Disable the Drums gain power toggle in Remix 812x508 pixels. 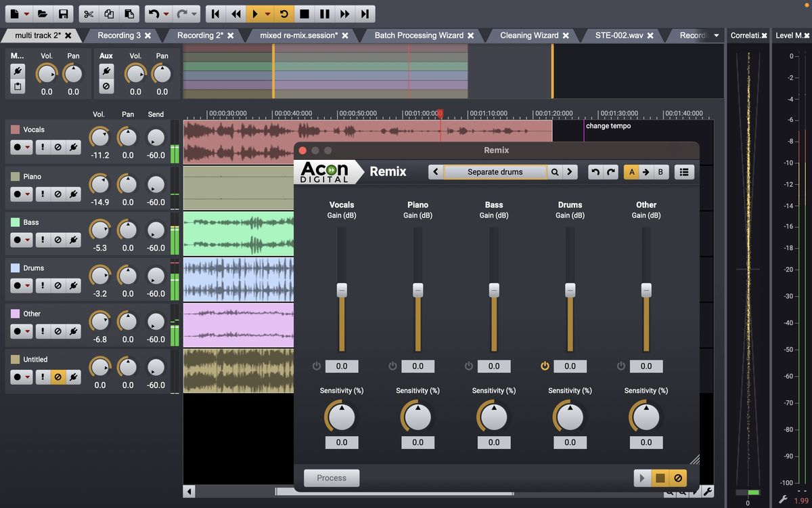tap(544, 366)
